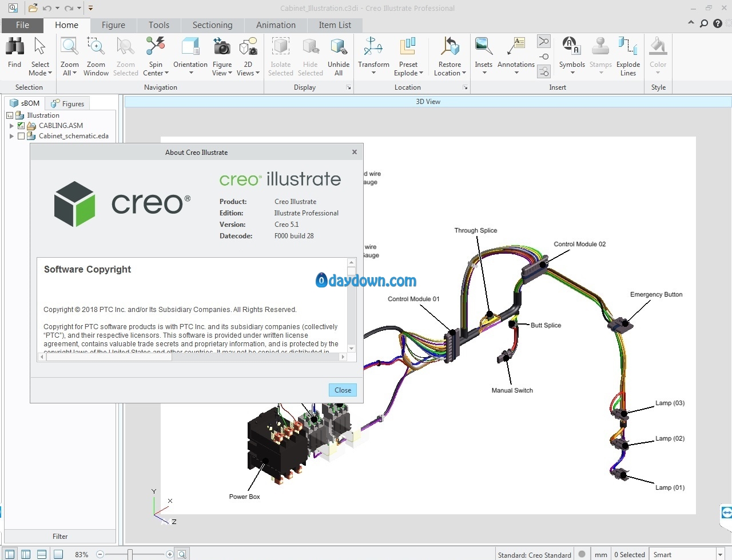Close About Creo Illustrate with X
Viewport: 732px width, 560px height.
[355, 152]
